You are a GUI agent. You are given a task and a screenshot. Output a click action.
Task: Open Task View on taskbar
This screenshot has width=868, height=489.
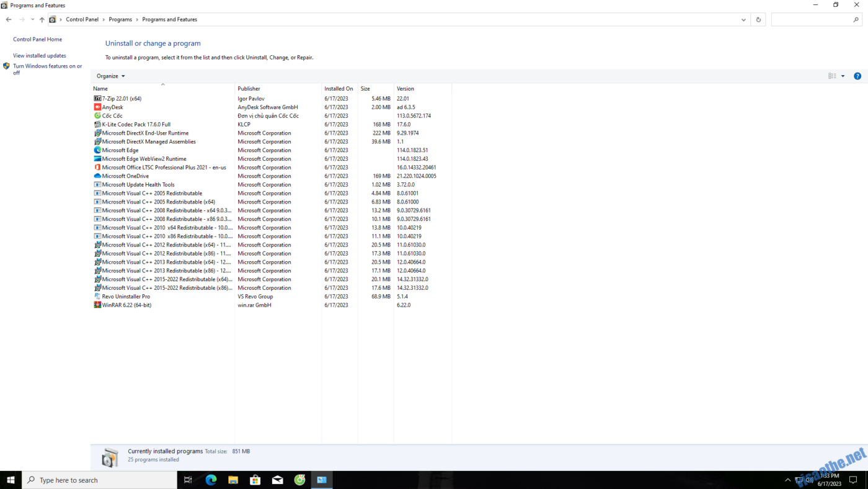pyautogui.click(x=188, y=480)
